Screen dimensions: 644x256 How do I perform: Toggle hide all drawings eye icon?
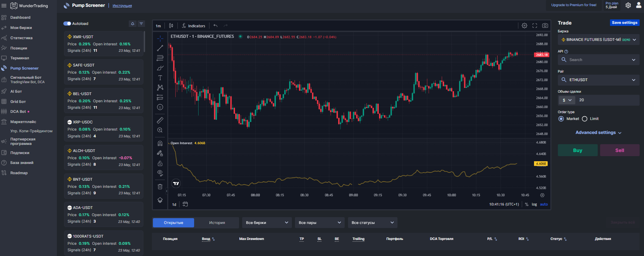click(160, 173)
